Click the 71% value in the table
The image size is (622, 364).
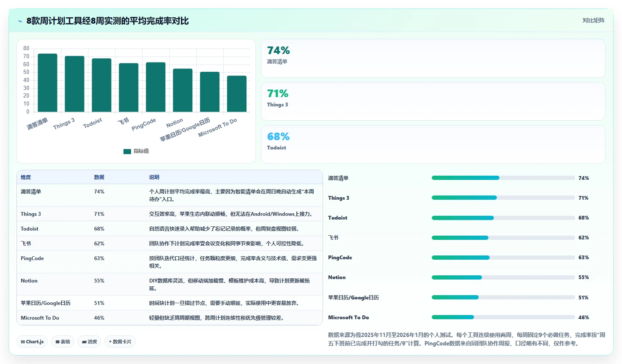pos(99,214)
